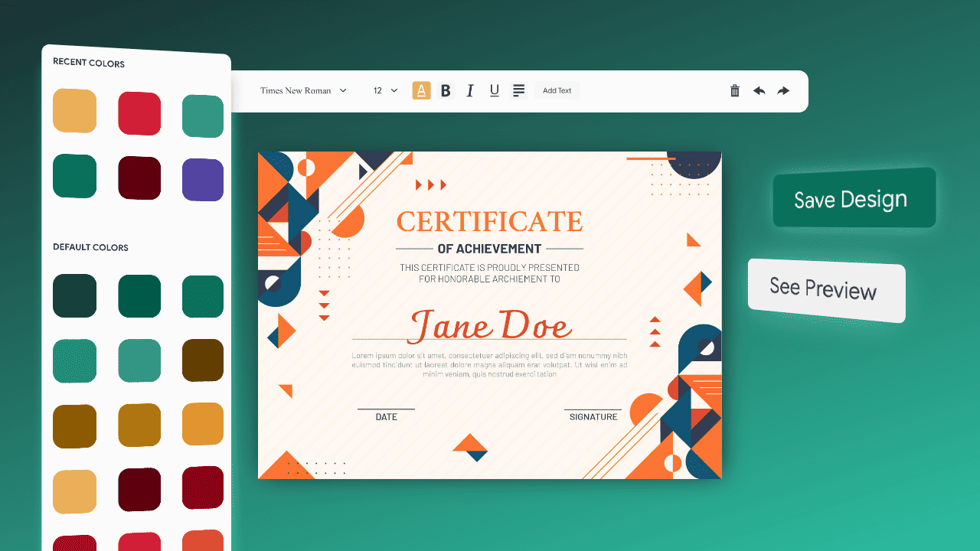The height and width of the screenshot is (551, 980).
Task: Click the SIGNATURE label on certificate
Action: (593, 417)
